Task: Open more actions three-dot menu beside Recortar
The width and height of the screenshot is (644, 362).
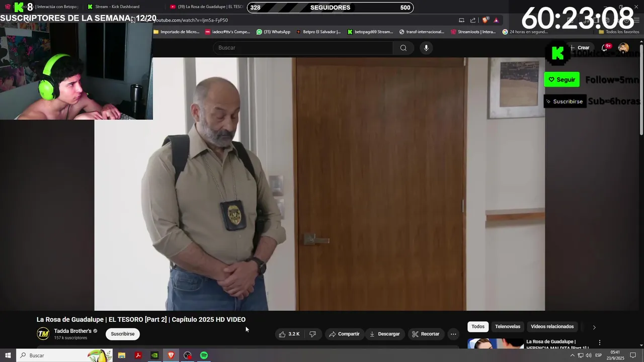Action: [453, 334]
